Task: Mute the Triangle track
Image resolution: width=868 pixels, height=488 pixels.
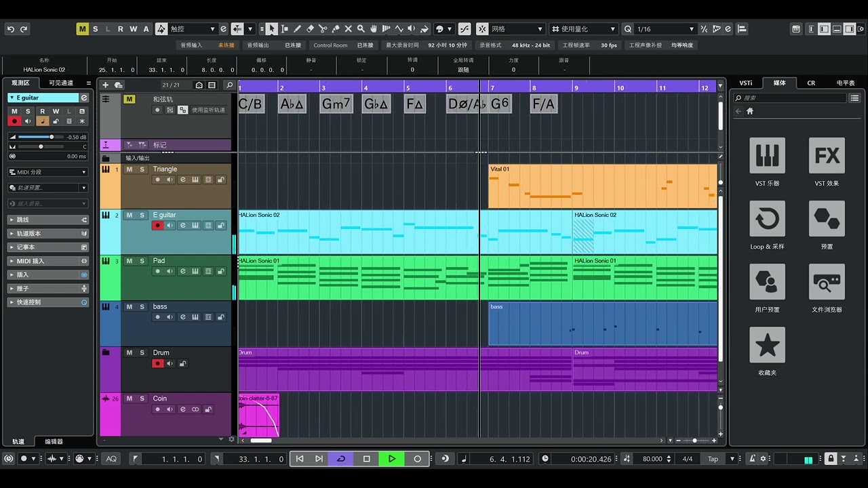Action: click(129, 169)
